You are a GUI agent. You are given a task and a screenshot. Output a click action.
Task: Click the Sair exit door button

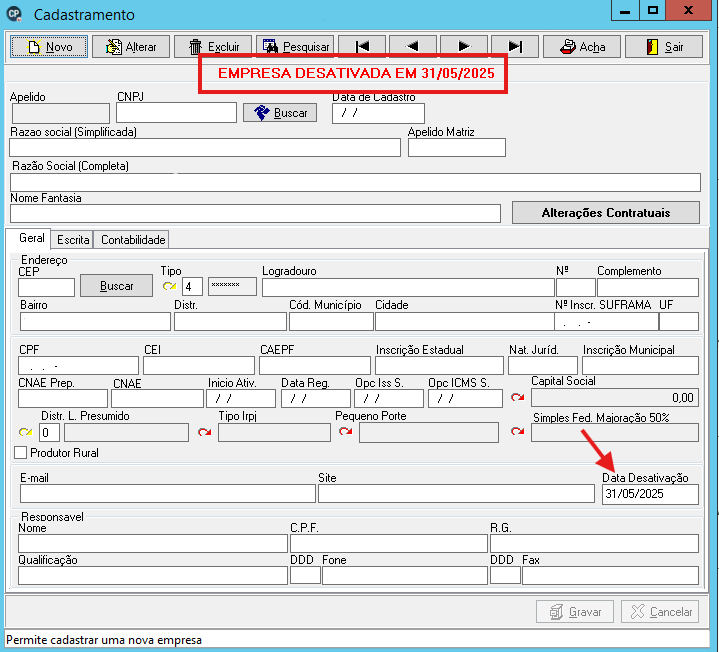tap(664, 47)
